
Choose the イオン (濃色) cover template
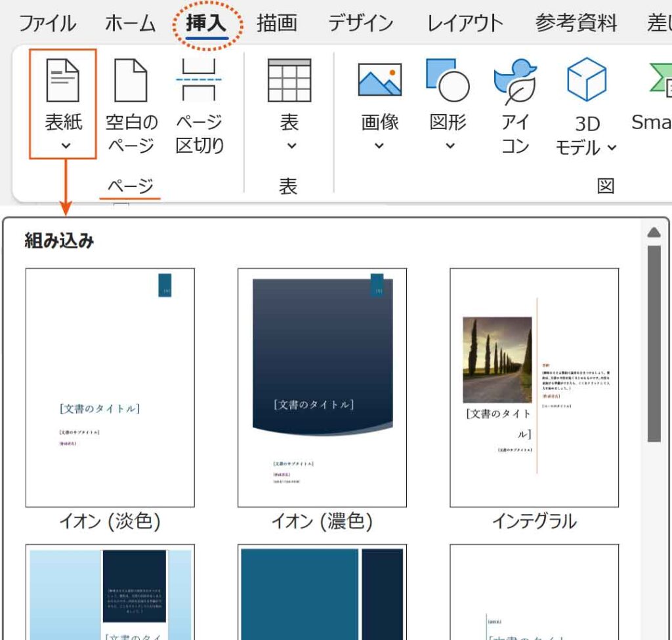coord(322,388)
